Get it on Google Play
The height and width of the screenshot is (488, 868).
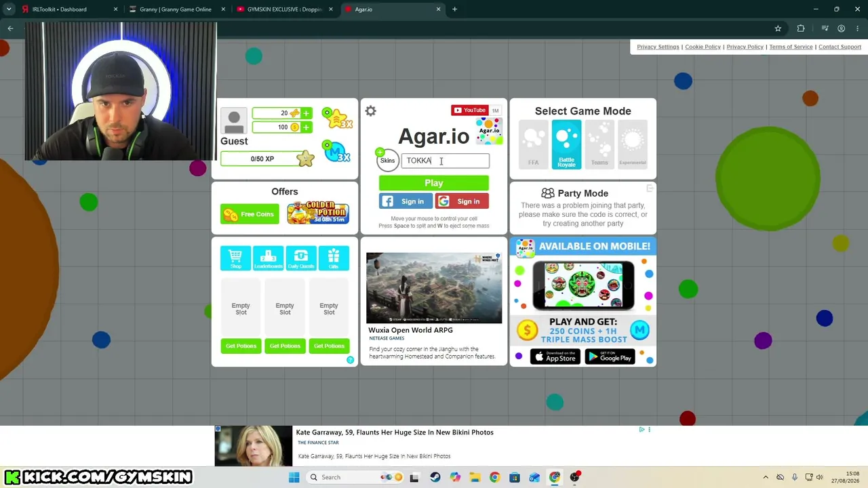click(x=610, y=357)
